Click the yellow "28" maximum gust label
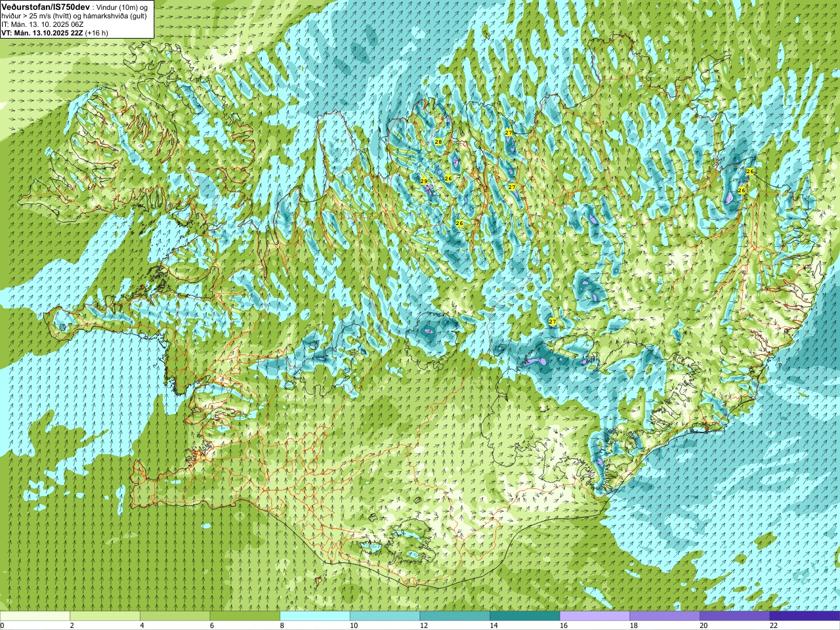 [x=438, y=142]
